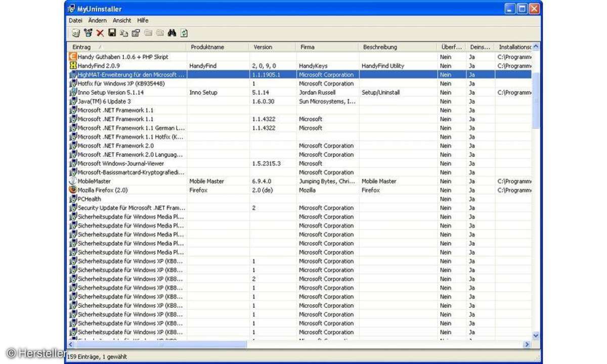
Task: Click the properties toolbar icon
Action: click(x=136, y=33)
